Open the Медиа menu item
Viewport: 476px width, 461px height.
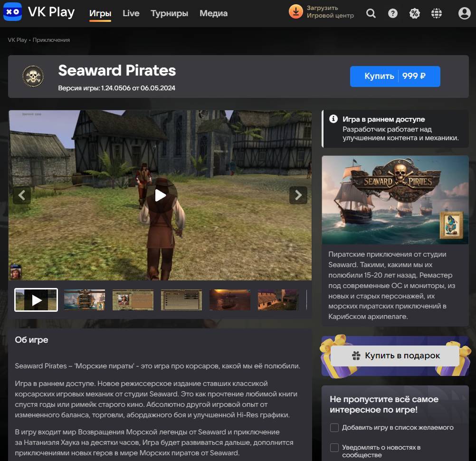coord(213,13)
